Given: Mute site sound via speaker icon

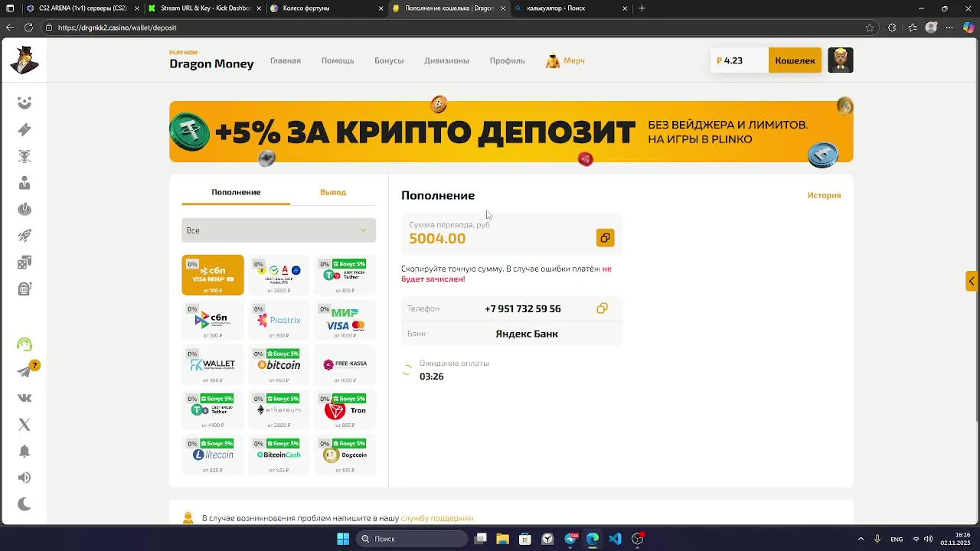Looking at the screenshot, I should pyautogui.click(x=24, y=478).
